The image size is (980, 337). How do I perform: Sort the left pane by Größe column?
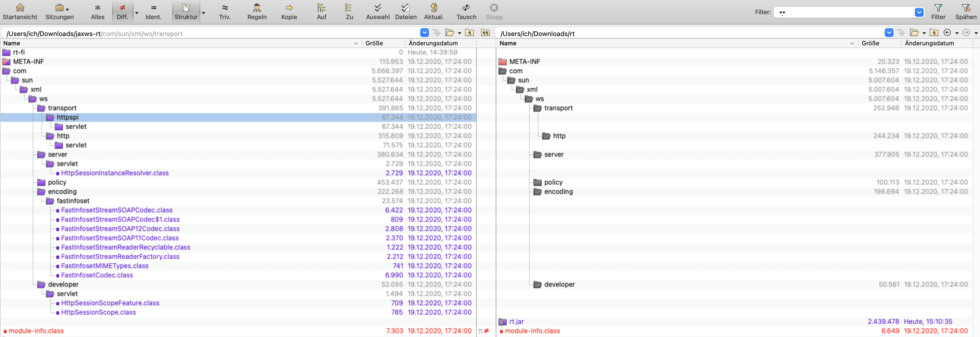374,43
